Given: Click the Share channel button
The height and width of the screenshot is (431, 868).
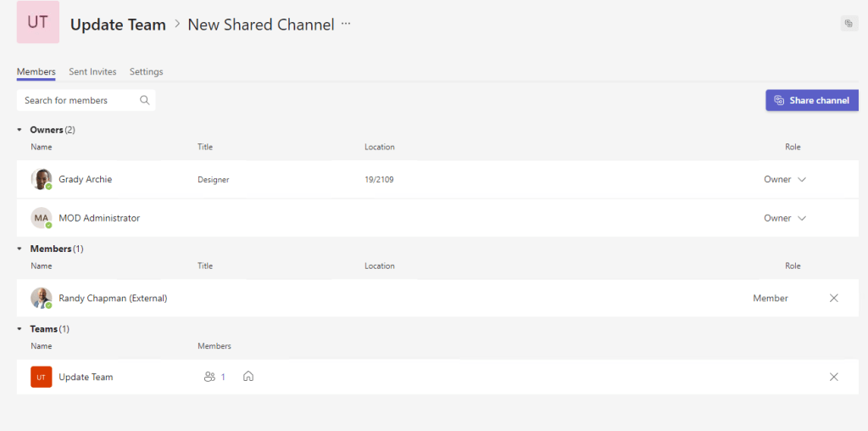Looking at the screenshot, I should pos(811,100).
